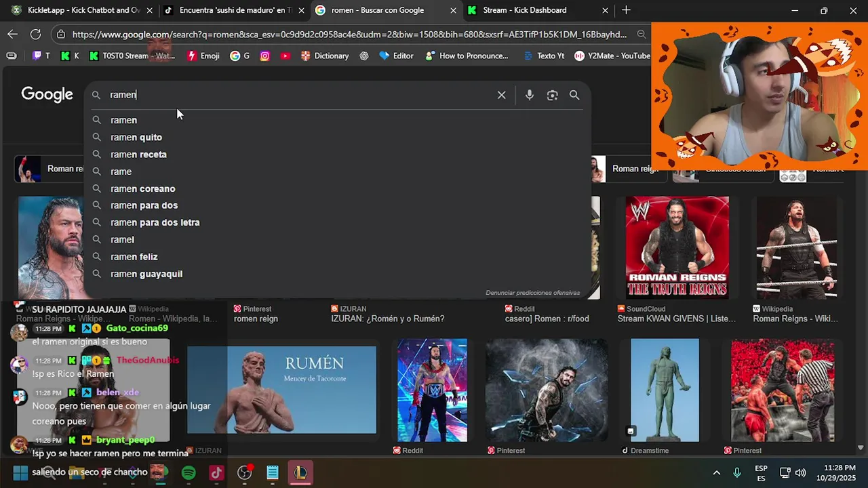Image resolution: width=868 pixels, height=488 pixels.
Task: Open 'Stream KWAN GIVENS' SoundCloud result
Action: click(x=677, y=319)
